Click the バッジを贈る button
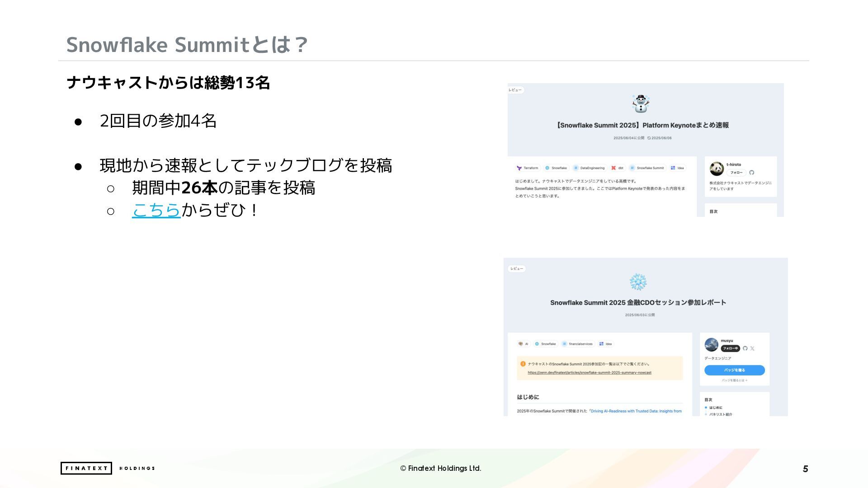This screenshot has height=488, width=868. click(x=735, y=370)
